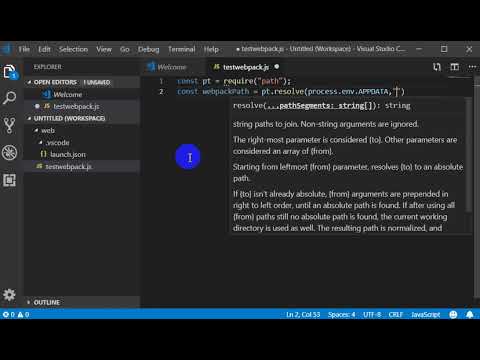Open testwebpack.js in workspace file tree
This screenshot has height=360, width=480.
pyautogui.click(x=68, y=166)
